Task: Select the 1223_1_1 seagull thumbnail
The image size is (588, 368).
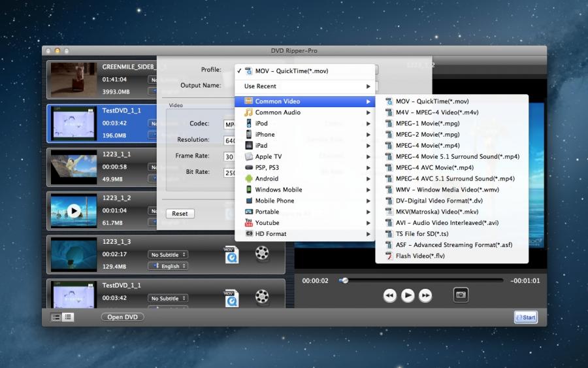Action: (74, 167)
